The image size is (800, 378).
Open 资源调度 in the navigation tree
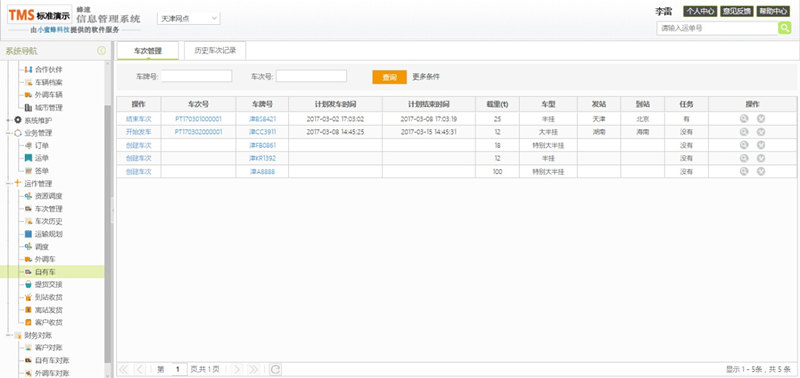tap(49, 196)
